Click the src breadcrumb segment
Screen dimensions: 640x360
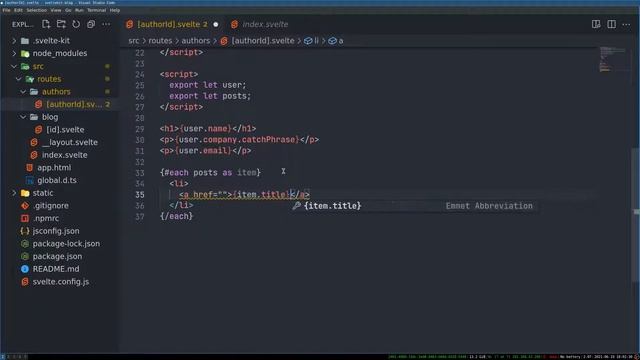(133, 41)
